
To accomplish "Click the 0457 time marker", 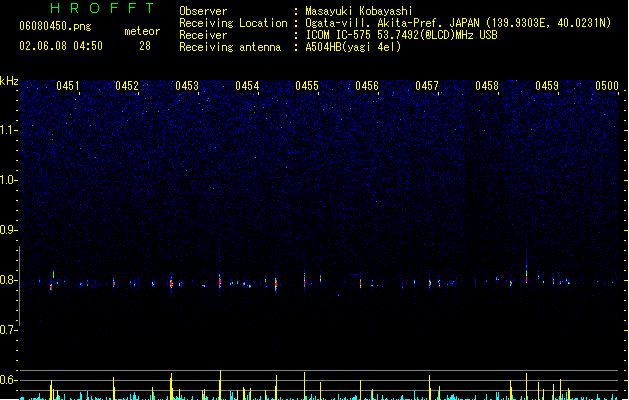I will (x=427, y=86).
